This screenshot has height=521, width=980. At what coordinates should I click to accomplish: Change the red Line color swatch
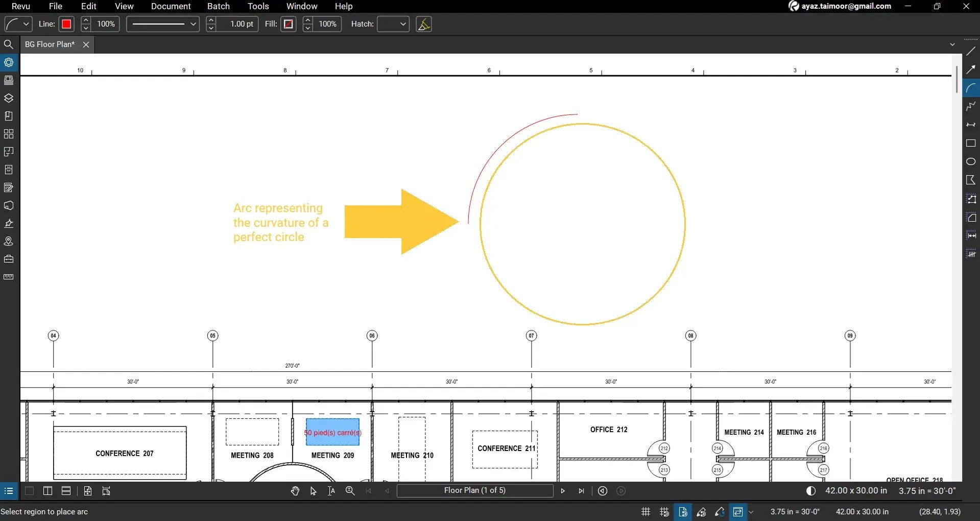point(66,24)
